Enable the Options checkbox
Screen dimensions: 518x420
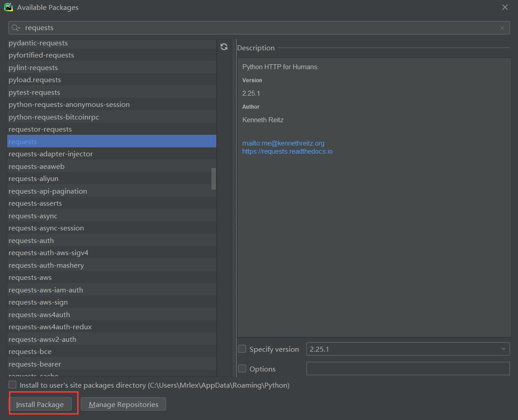(x=242, y=368)
